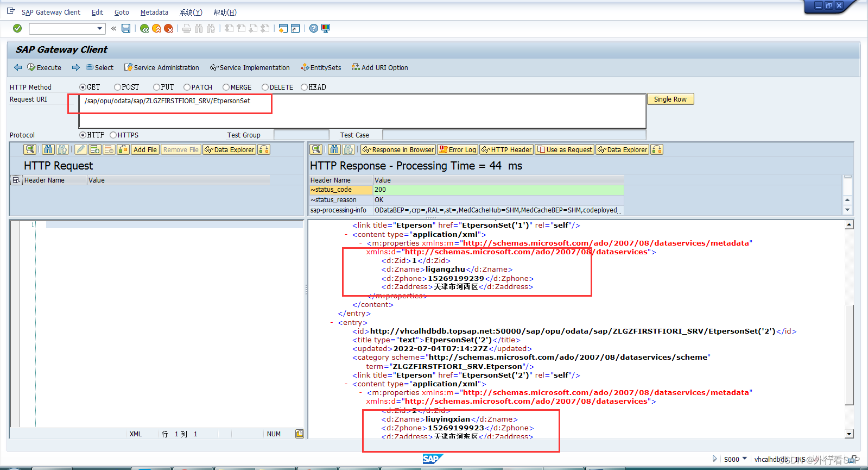Click scroll-down arrow of response XML scrollbar

click(x=849, y=434)
